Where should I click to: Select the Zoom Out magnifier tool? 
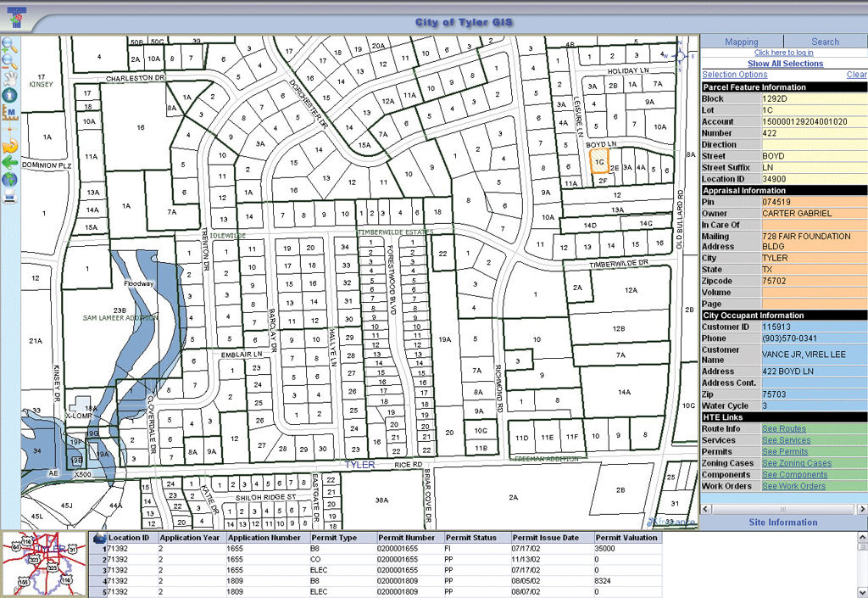tap(10, 61)
